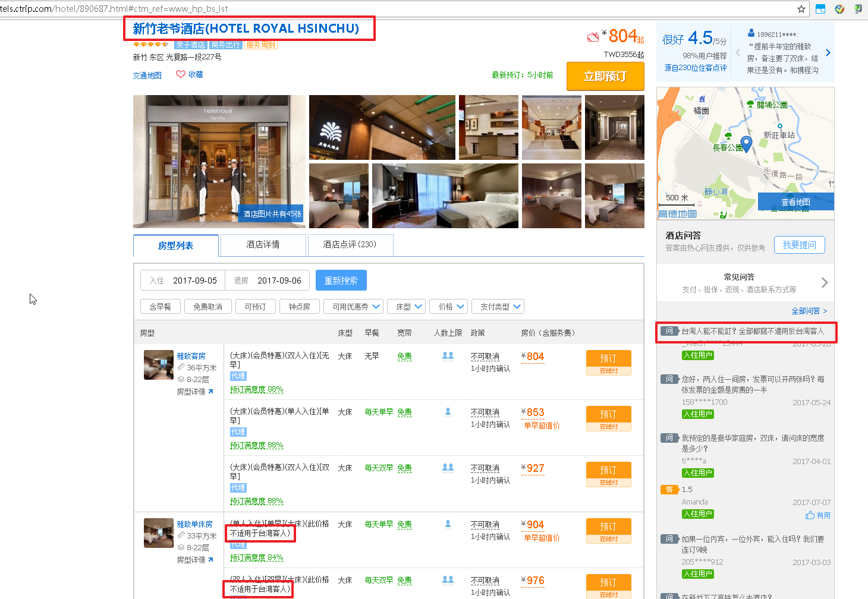Screen dimensions: 868x599
Task: Open 雅致客房 room details arrow icon
Action: click(x=210, y=392)
